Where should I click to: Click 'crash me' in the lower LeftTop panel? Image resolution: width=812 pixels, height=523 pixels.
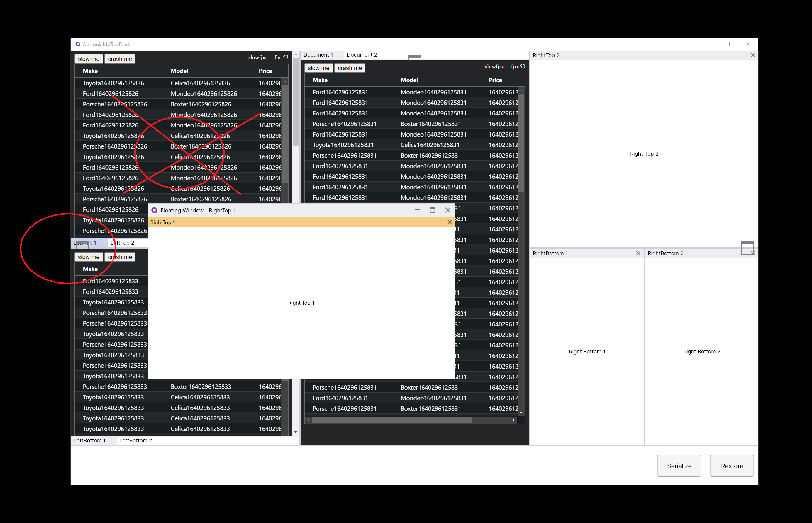coord(120,257)
